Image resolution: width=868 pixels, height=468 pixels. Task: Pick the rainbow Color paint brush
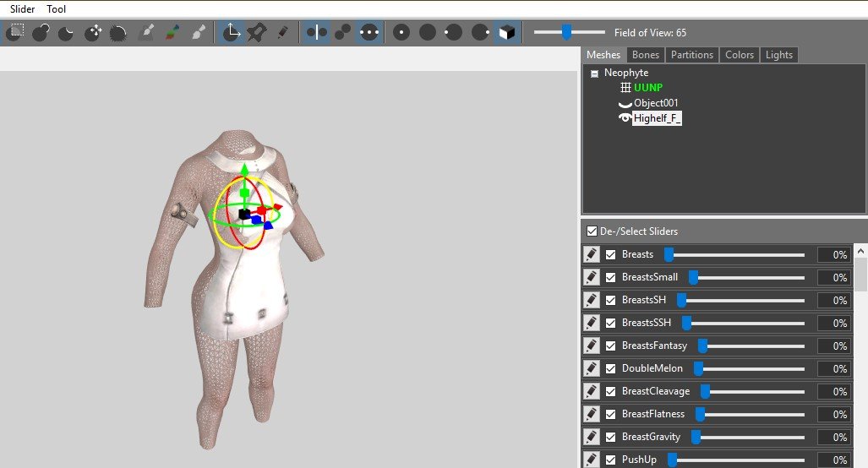pyautogui.click(x=172, y=32)
